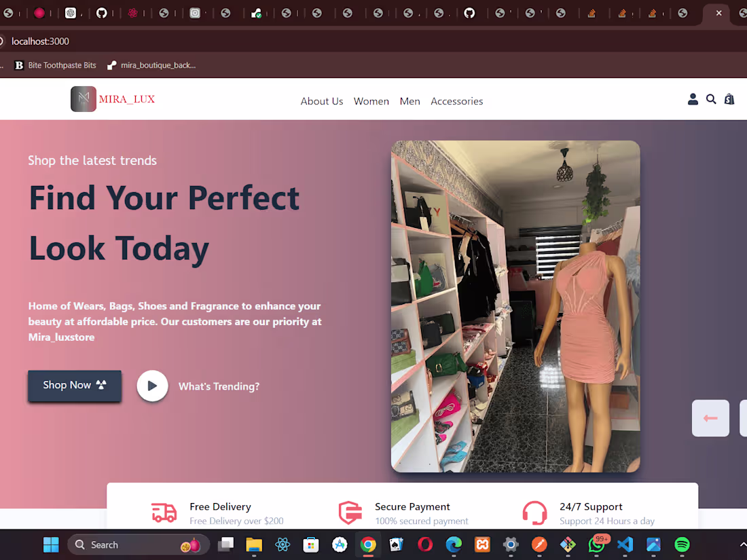The image size is (747, 560).
Task: Open the About Us menu item
Action: click(321, 100)
